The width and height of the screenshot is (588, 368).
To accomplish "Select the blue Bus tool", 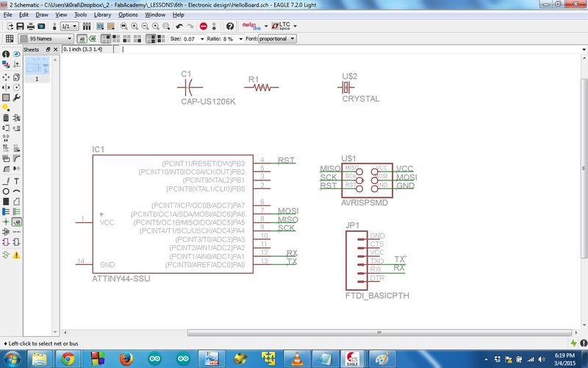I will [x=6, y=212].
